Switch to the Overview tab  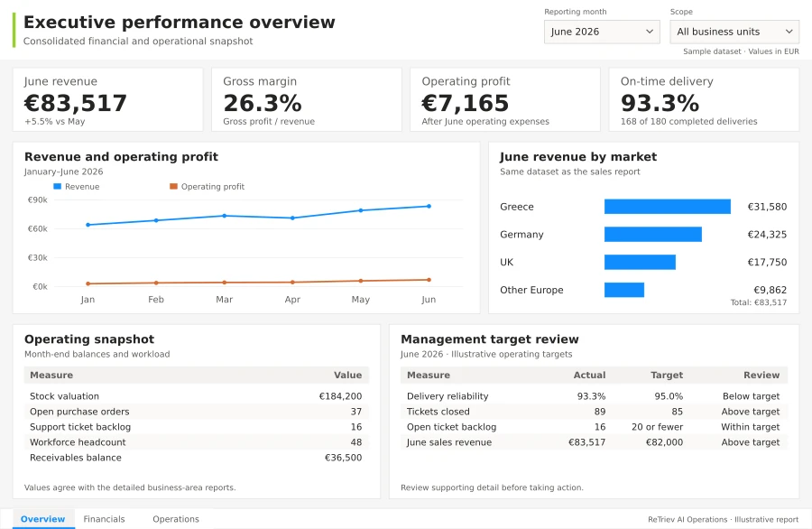click(x=43, y=519)
